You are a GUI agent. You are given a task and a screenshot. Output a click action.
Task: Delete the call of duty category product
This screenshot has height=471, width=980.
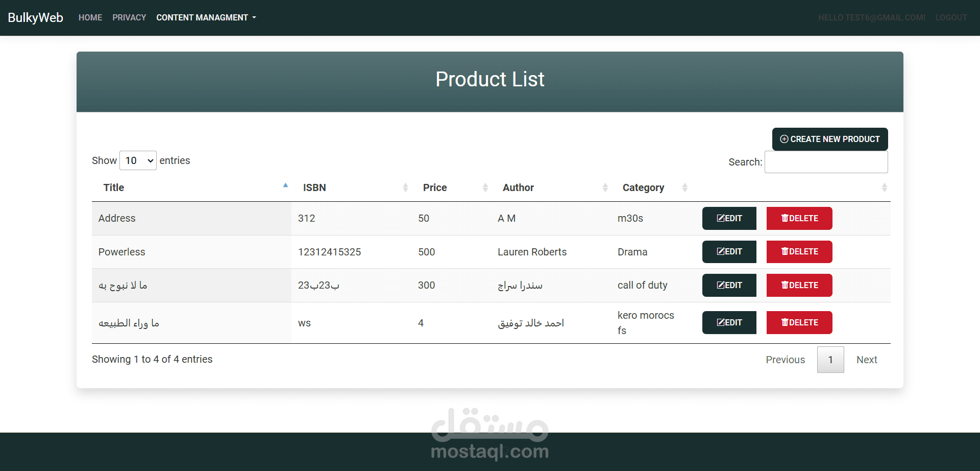pyautogui.click(x=799, y=285)
